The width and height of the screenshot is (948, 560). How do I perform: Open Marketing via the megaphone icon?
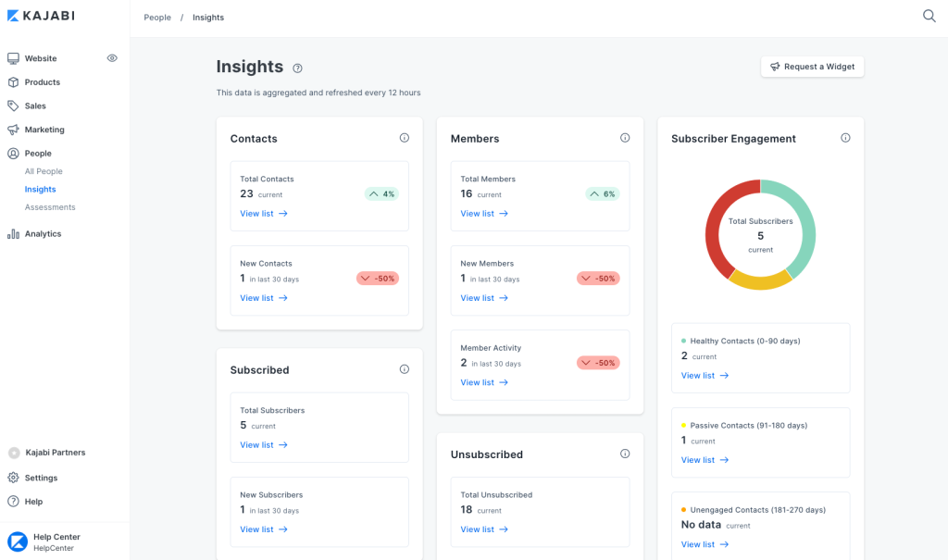point(13,130)
